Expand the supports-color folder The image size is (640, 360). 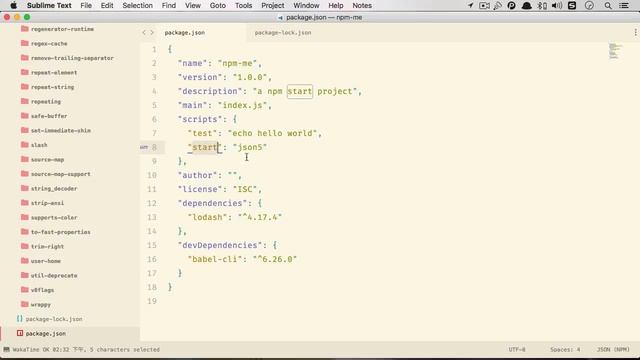coord(54,217)
